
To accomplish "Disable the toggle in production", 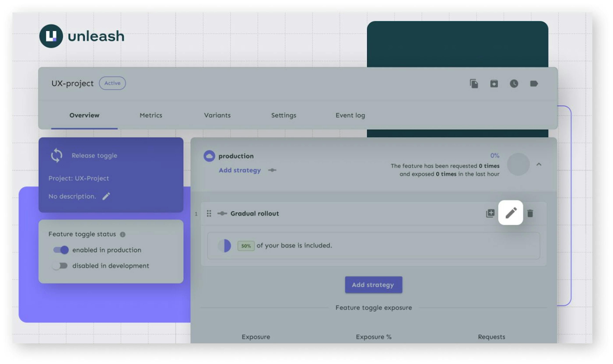I will click(x=61, y=250).
